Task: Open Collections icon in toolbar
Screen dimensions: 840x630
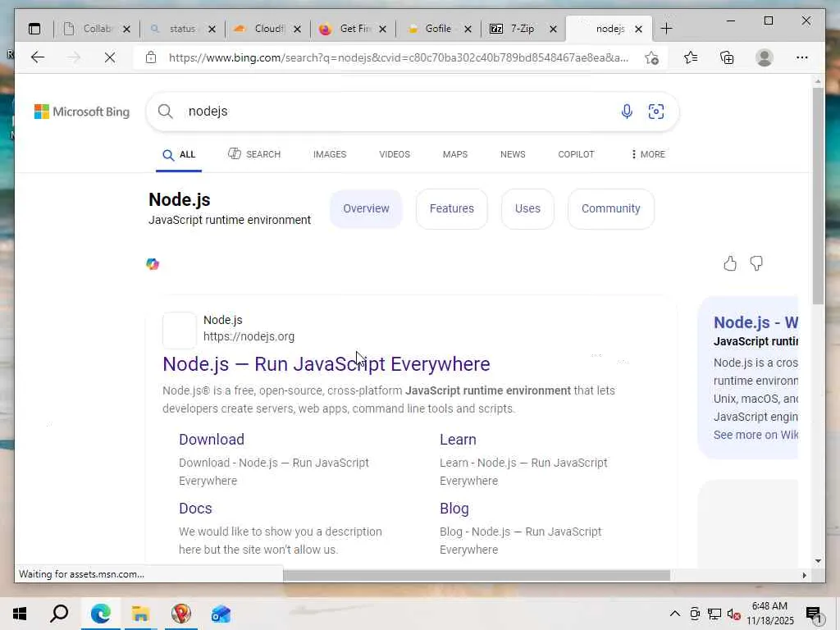Action: pos(727,57)
